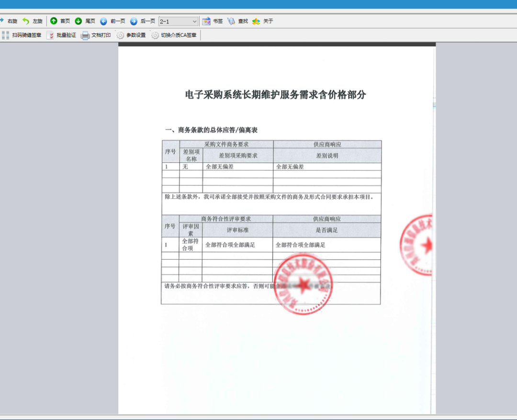517x420 pixels.
Task: Open the 书签 bookmark panel
Action: click(x=213, y=21)
